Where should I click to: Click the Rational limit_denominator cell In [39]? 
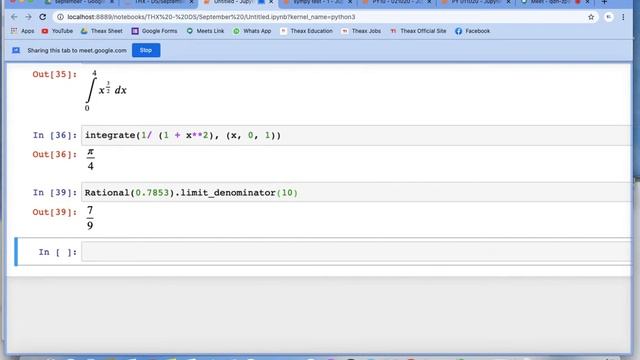tap(356, 192)
